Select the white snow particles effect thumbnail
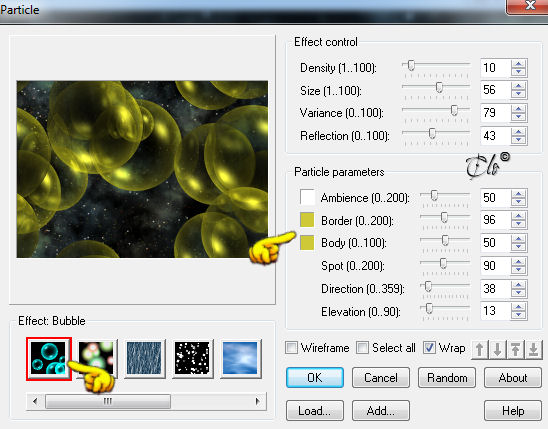The image size is (548, 429). point(192,358)
